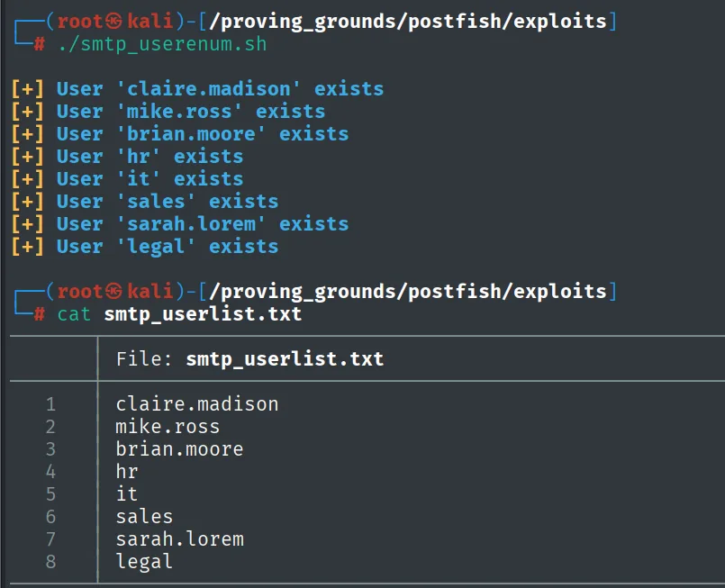The height and width of the screenshot is (588, 725).
Task: Click line number 8 in file gutter
Action: click(x=50, y=562)
